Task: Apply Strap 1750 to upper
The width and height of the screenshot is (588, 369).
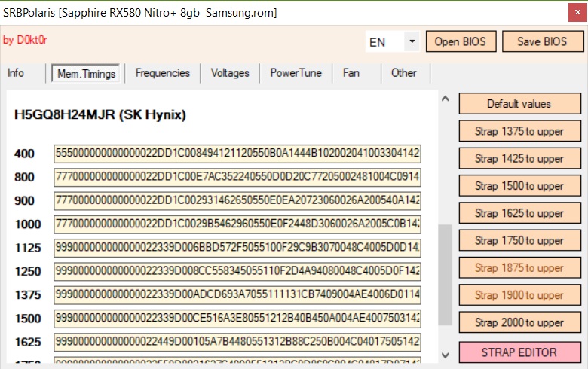Action: pyautogui.click(x=519, y=240)
